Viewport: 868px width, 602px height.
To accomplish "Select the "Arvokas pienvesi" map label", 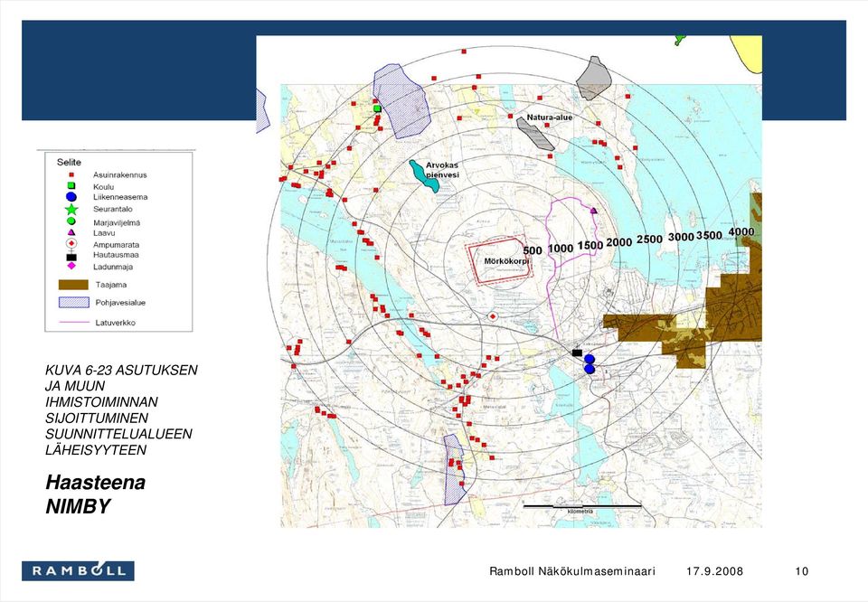I will pos(442,170).
